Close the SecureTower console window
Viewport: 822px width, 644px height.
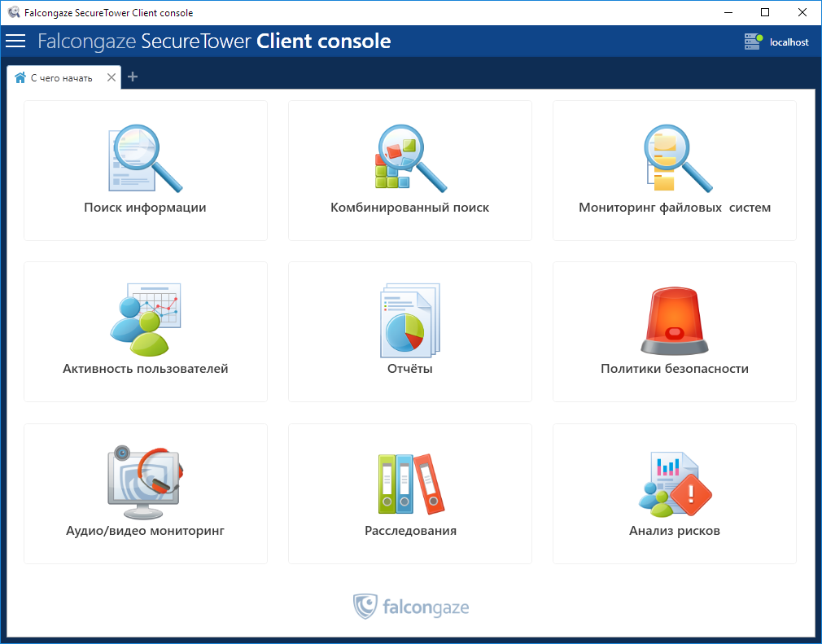802,12
